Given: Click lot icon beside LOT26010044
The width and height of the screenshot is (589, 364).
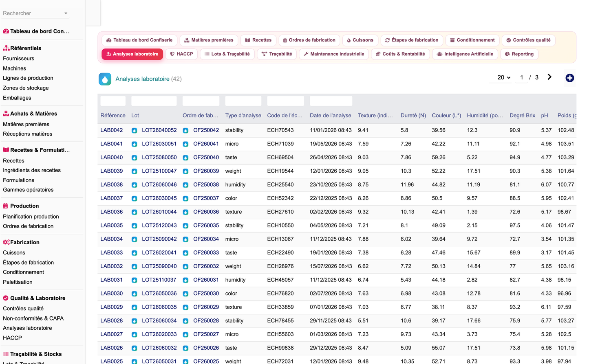Looking at the screenshot, I should (135, 212).
